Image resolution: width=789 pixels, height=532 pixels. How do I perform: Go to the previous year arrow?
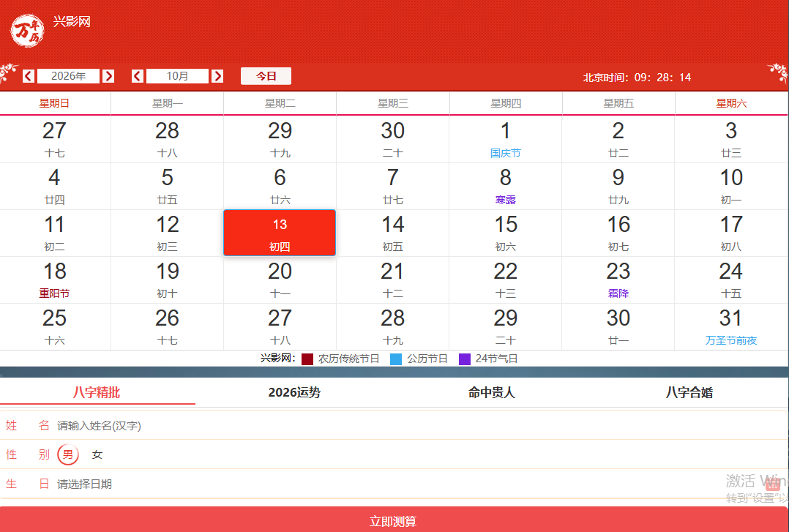point(29,76)
